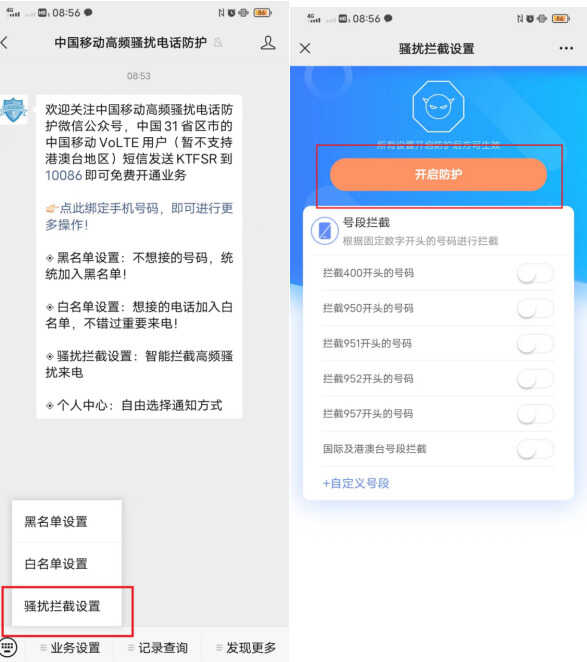Tap the octagon harassment face icon
The height and width of the screenshot is (662, 587).
click(438, 107)
